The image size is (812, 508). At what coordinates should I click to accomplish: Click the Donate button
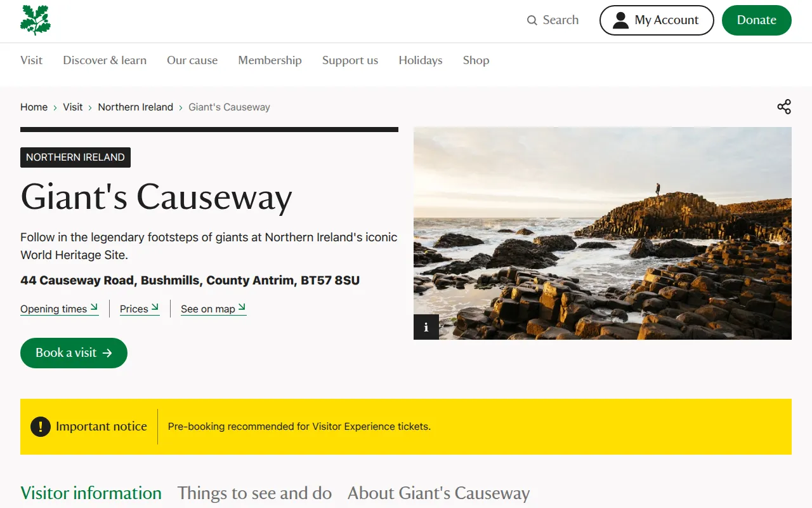[x=757, y=20]
